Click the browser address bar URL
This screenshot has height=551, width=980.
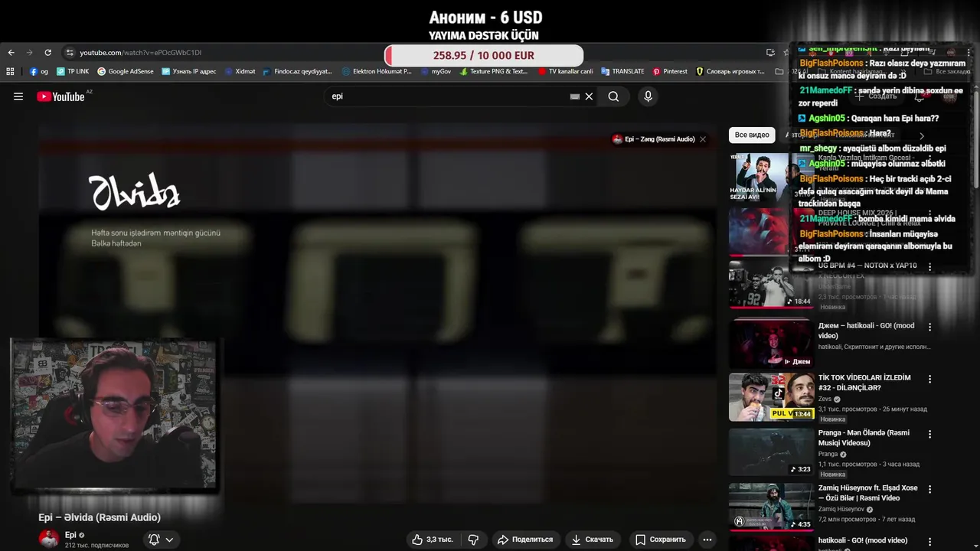coord(141,53)
